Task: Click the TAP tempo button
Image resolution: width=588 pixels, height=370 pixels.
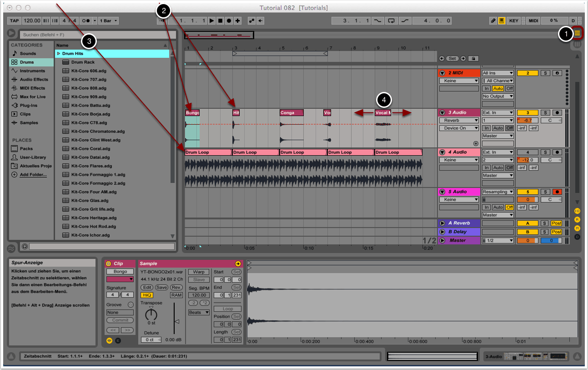Action: click(x=15, y=21)
